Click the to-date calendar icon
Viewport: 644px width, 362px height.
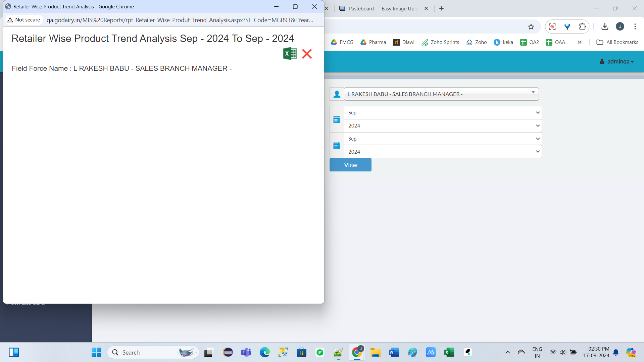pos(337,146)
